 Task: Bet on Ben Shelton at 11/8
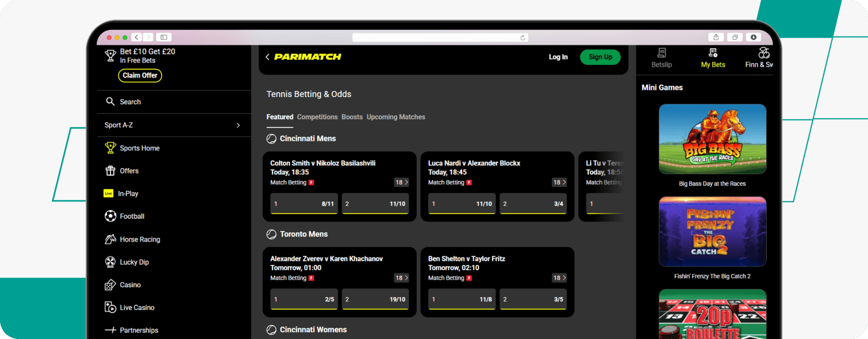tap(462, 299)
